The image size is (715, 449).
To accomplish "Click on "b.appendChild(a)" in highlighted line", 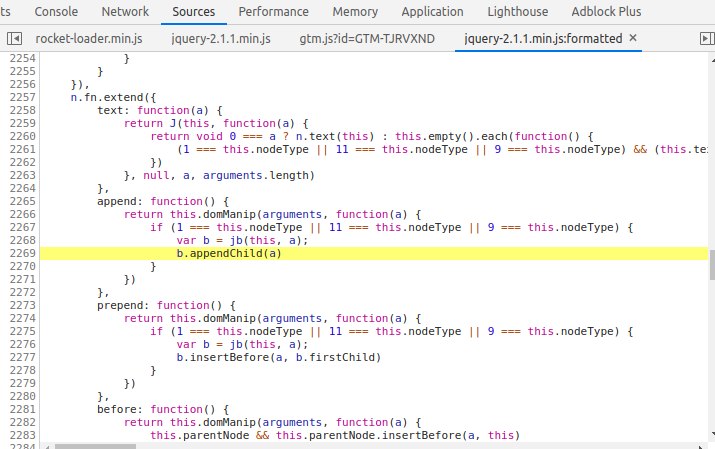I will point(229,253).
